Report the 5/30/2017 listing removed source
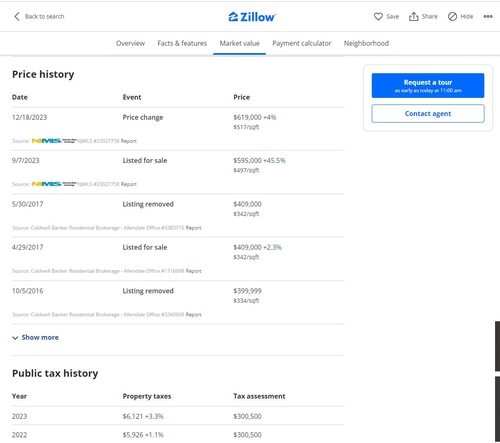Image resolution: width=500 pixels, height=443 pixels. [x=193, y=228]
